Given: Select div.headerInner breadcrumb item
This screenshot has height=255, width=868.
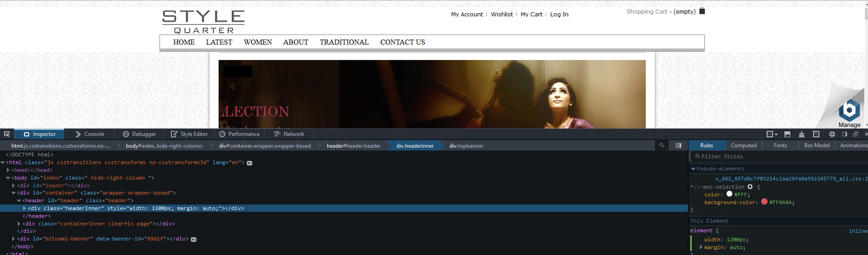Looking at the screenshot, I should pyautogui.click(x=415, y=146).
